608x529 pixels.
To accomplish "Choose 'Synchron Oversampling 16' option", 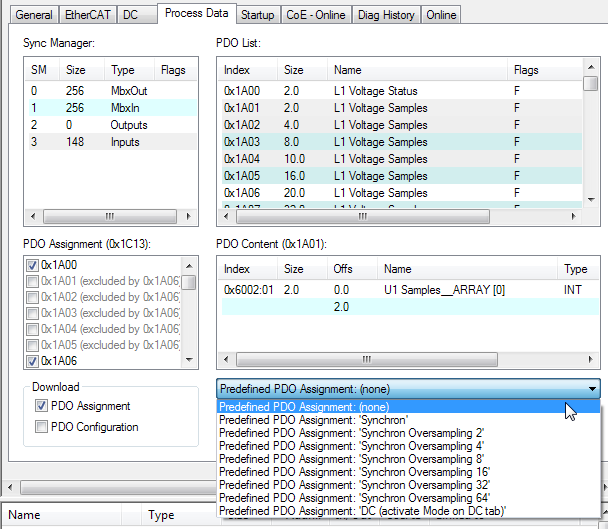I will coord(408,472).
